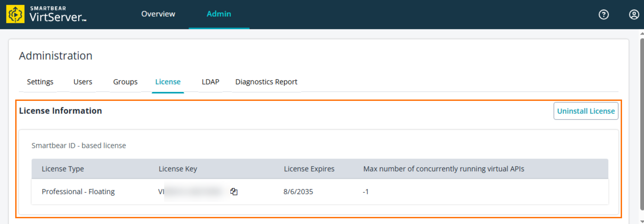This screenshot has height=224, width=644.
Task: Click the scrollbar up arrow
Action: (642, 34)
